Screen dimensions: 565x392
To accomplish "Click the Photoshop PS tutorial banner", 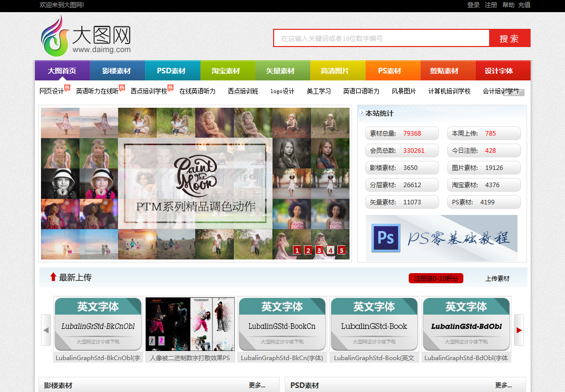I will click(x=441, y=238).
